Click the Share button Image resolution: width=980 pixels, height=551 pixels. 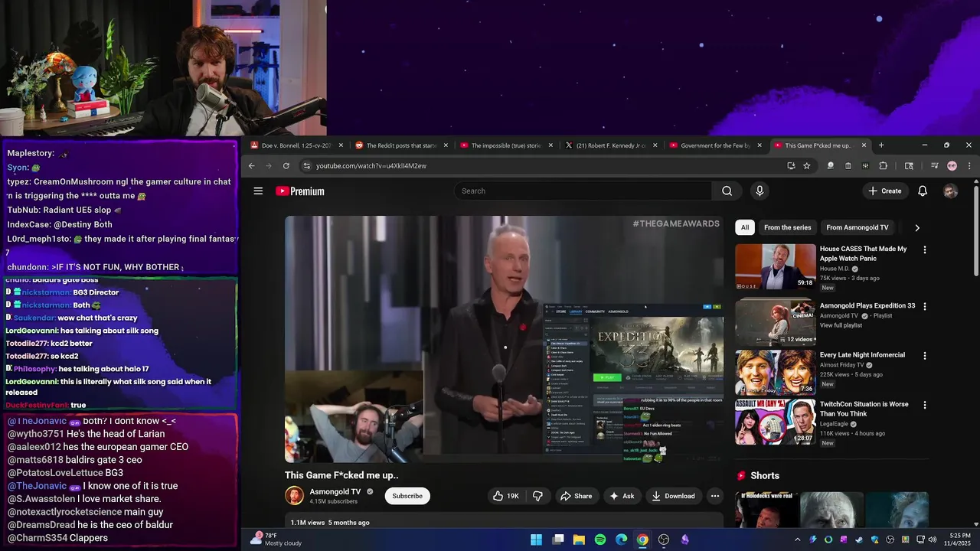[576, 496]
